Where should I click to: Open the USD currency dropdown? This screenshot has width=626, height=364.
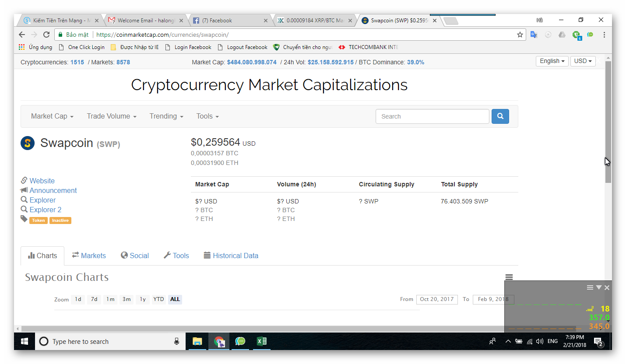click(x=583, y=61)
